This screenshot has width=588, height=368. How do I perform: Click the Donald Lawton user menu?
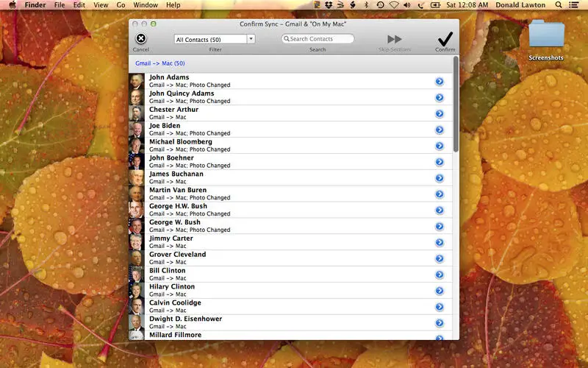[520, 5]
